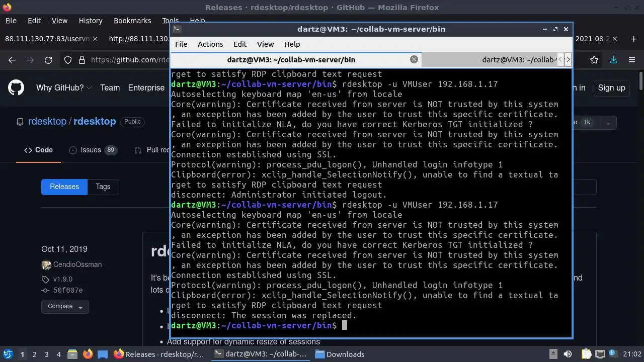Open the LXQt application menu launcher
644x362 pixels.
coord(8,354)
